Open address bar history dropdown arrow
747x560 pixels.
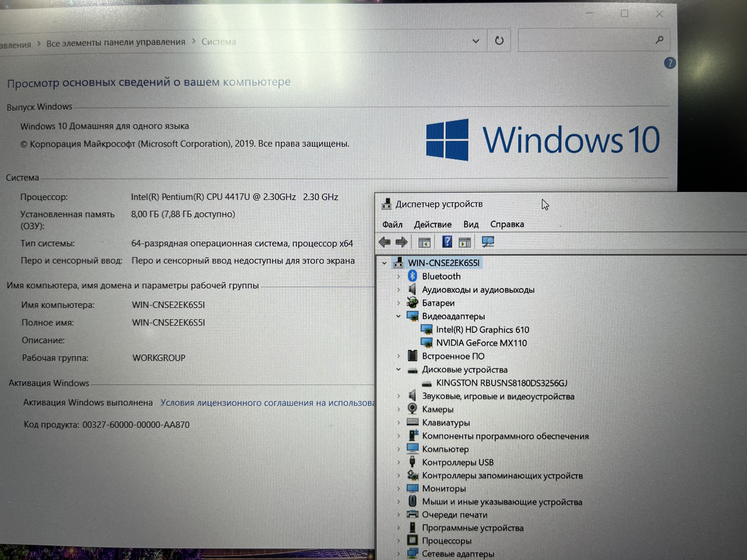click(x=475, y=41)
